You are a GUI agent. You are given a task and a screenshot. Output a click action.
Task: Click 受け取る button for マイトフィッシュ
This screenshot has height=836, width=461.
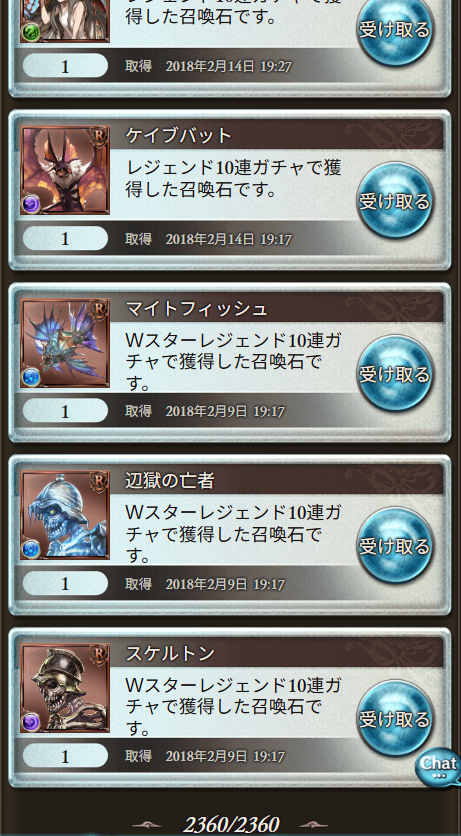pyautogui.click(x=394, y=373)
